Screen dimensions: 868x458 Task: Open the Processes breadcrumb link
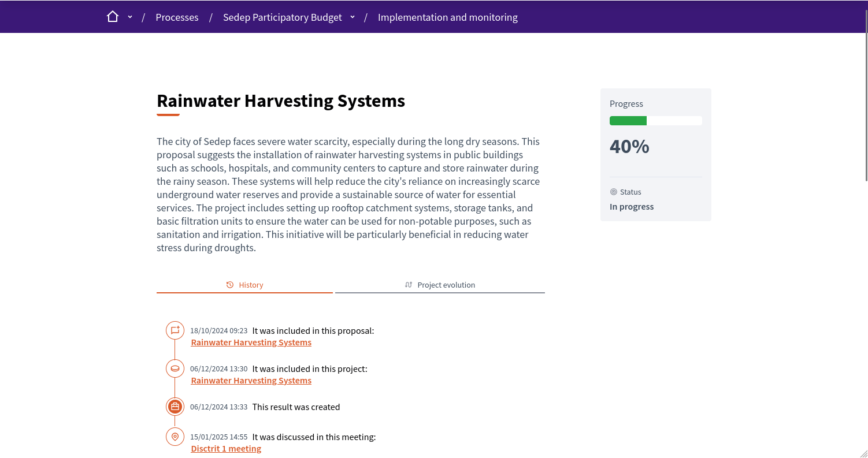tap(177, 17)
